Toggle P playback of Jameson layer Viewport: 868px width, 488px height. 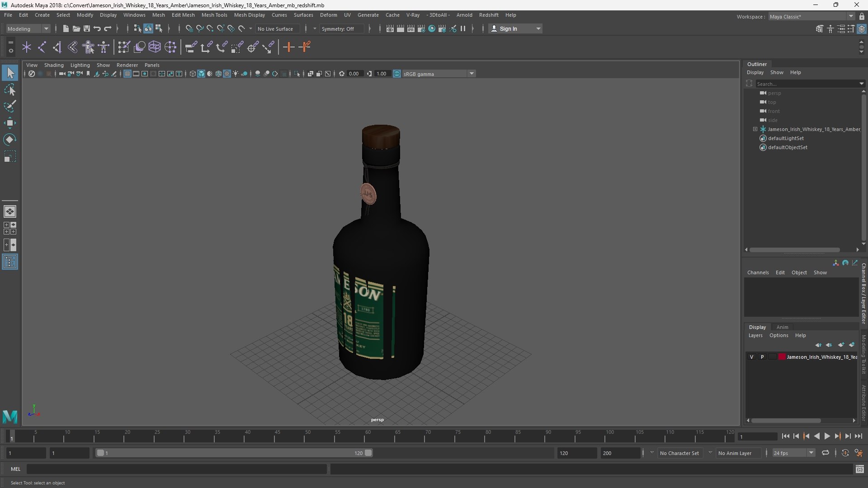pos(762,357)
